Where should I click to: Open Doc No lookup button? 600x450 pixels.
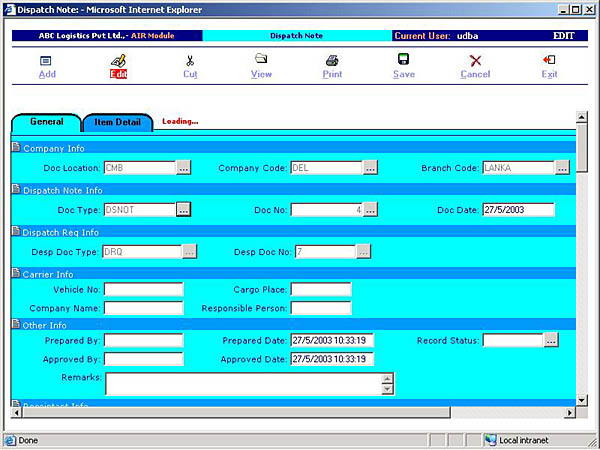coord(370,210)
